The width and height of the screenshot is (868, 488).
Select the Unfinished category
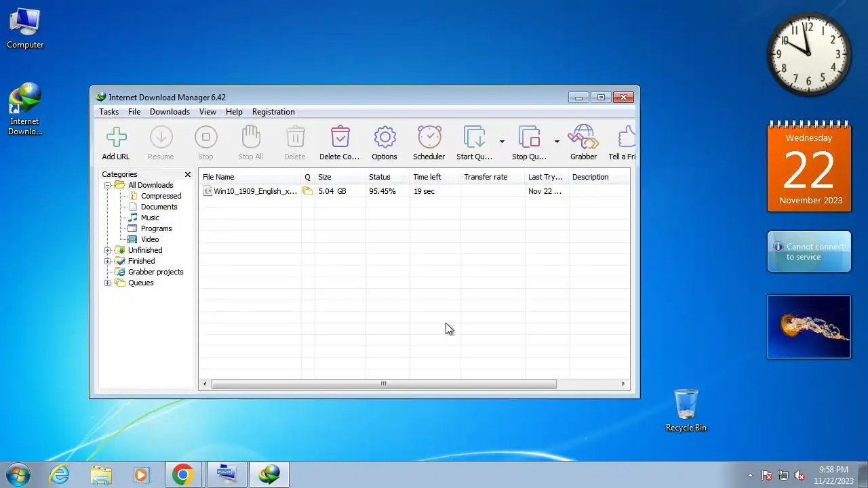pos(145,250)
